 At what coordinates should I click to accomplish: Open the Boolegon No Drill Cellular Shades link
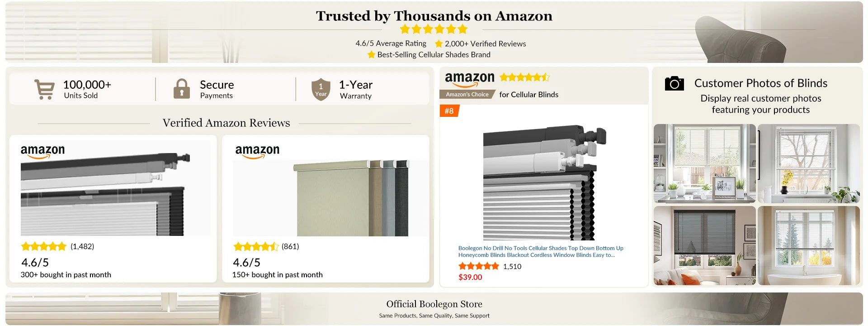(x=540, y=251)
